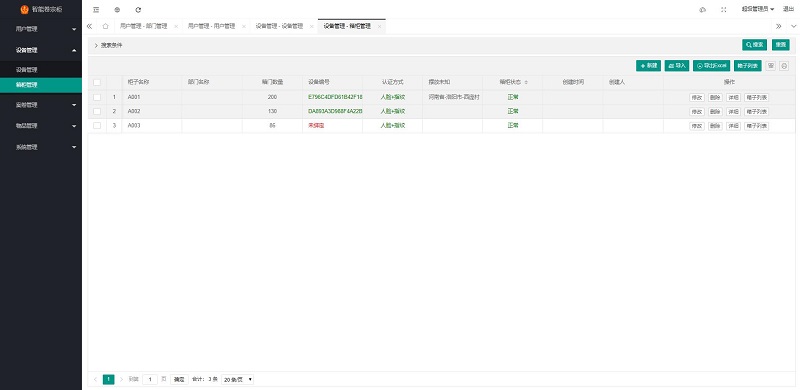The width and height of the screenshot is (800, 390).
Task: Expand the third sidebar menu group below cabinet management
Action: (41, 105)
